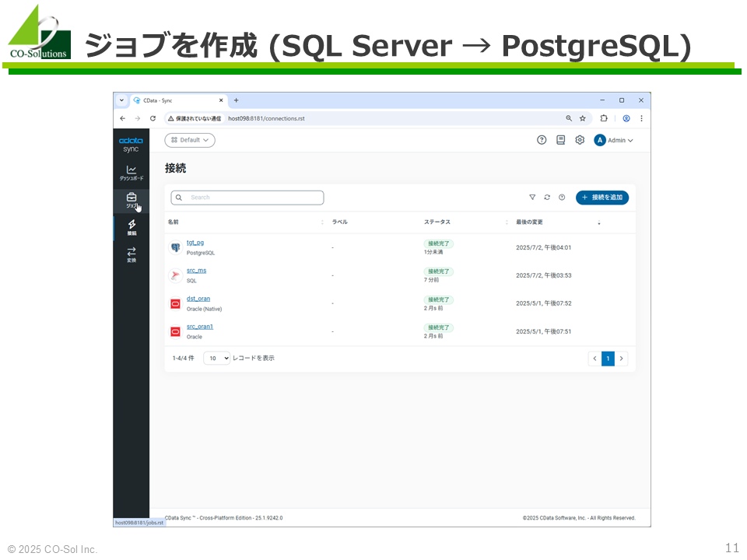Open the browser tab search chevron
The height and width of the screenshot is (560, 747).
point(121,100)
